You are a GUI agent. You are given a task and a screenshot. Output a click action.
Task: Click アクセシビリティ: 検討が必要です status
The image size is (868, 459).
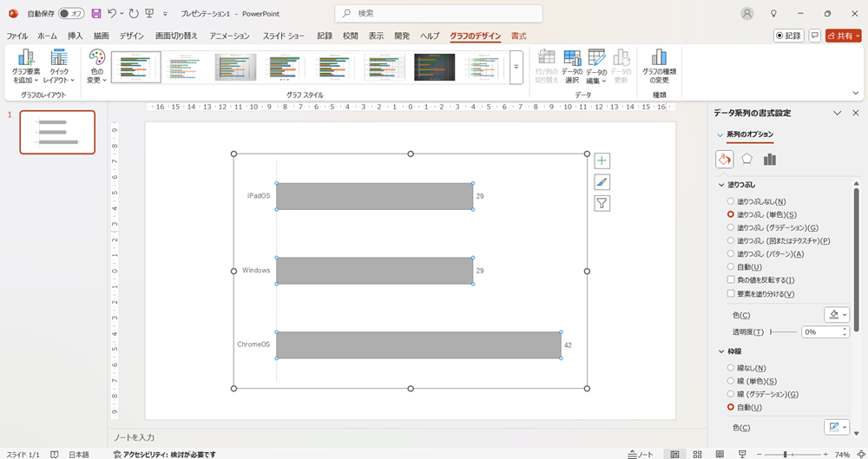coord(164,455)
